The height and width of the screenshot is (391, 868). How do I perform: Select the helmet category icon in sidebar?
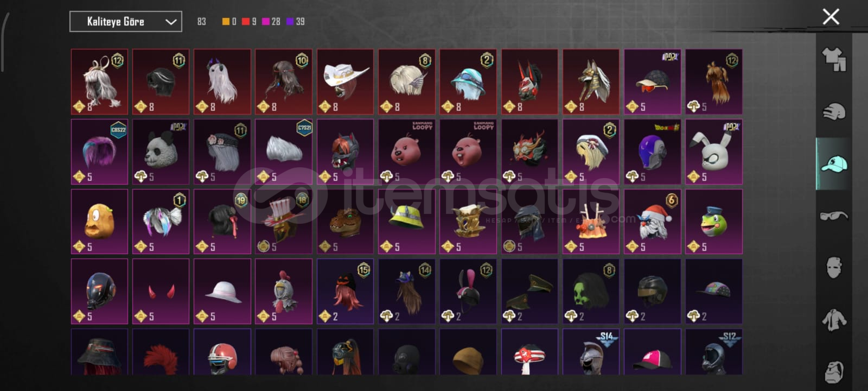click(x=834, y=111)
